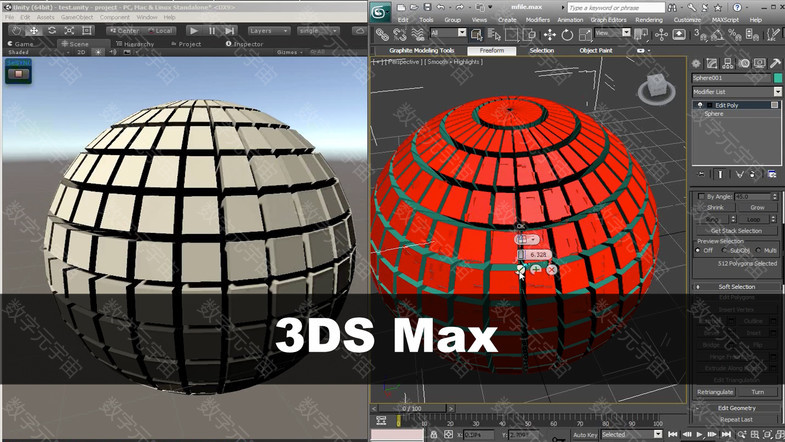Open 3ds Max Modifiers menu
This screenshot has width=785, height=442.
(538, 20)
